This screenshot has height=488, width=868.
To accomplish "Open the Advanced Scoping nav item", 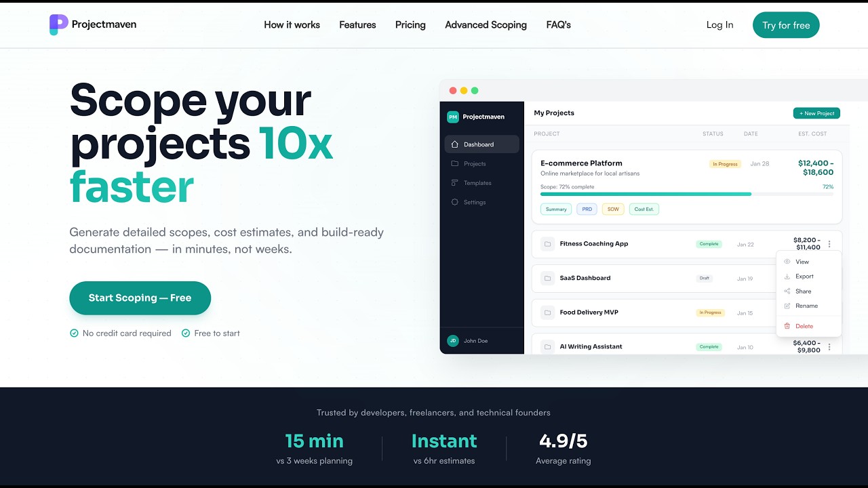I will [x=486, y=25].
